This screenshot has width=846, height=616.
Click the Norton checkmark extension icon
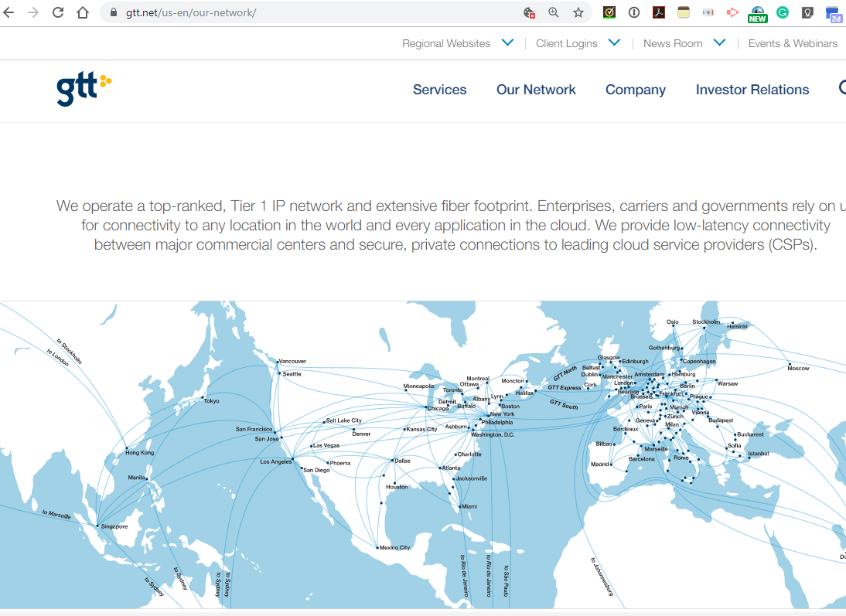click(609, 12)
